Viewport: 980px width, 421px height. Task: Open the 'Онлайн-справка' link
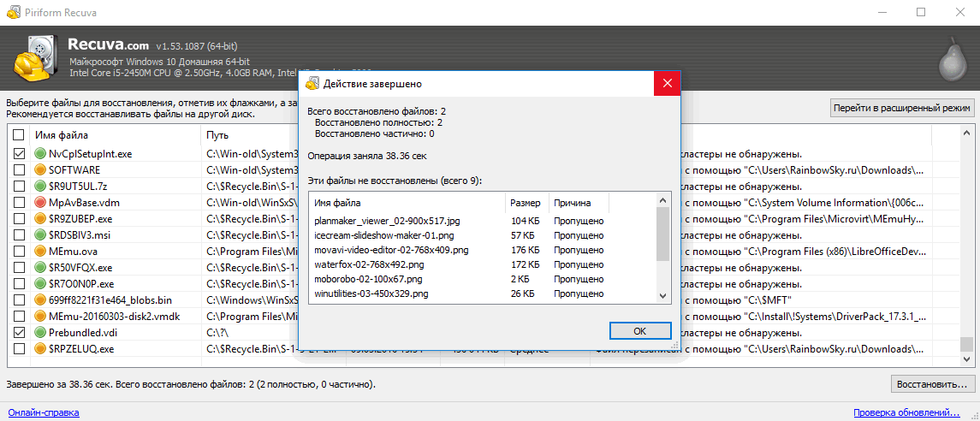point(44,412)
